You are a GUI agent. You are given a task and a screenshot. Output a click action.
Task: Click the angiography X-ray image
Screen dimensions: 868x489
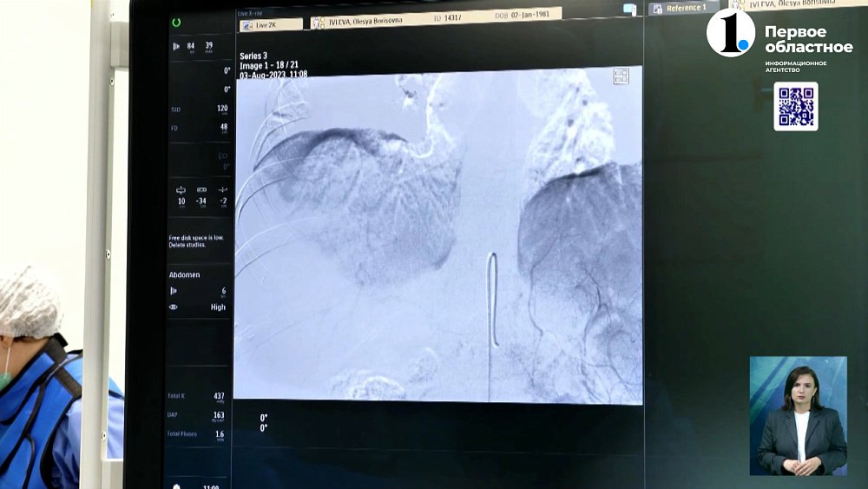438,235
